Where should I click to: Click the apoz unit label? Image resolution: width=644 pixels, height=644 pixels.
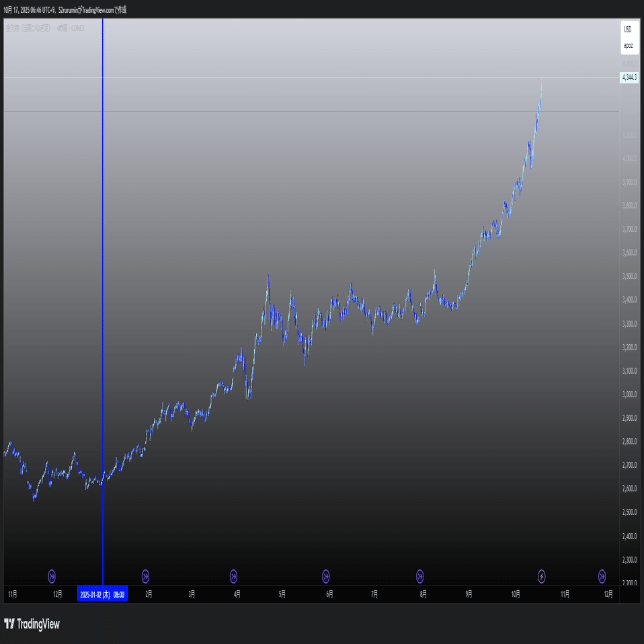pyautogui.click(x=628, y=46)
